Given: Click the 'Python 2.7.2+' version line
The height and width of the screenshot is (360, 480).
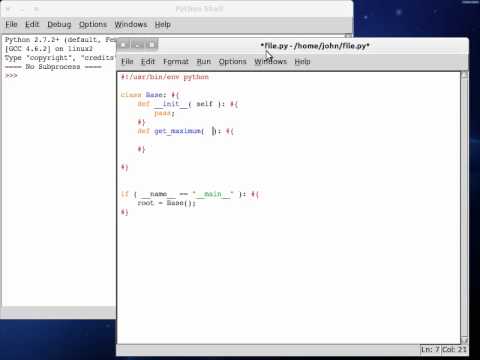Looking at the screenshot, I should (x=60, y=40).
